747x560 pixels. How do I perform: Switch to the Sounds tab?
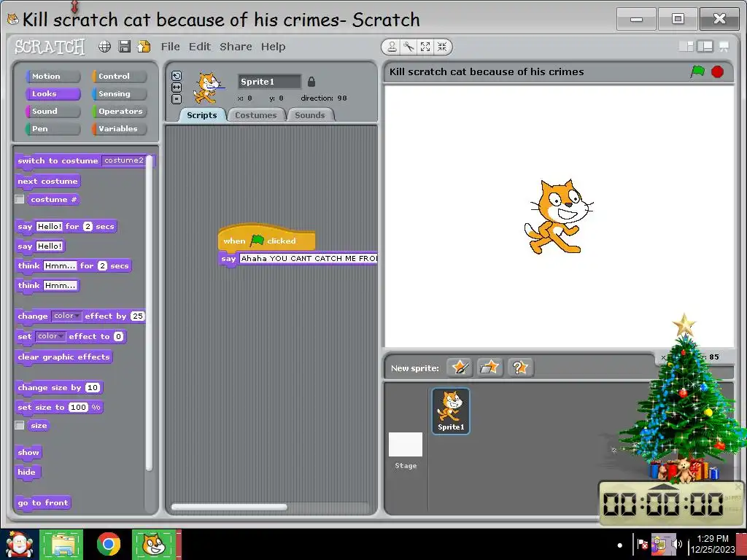(x=309, y=115)
